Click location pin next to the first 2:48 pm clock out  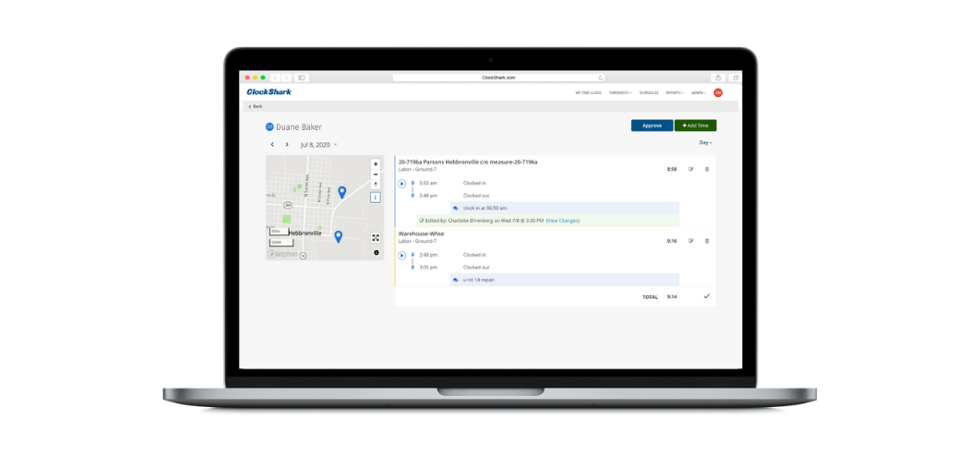(412, 196)
